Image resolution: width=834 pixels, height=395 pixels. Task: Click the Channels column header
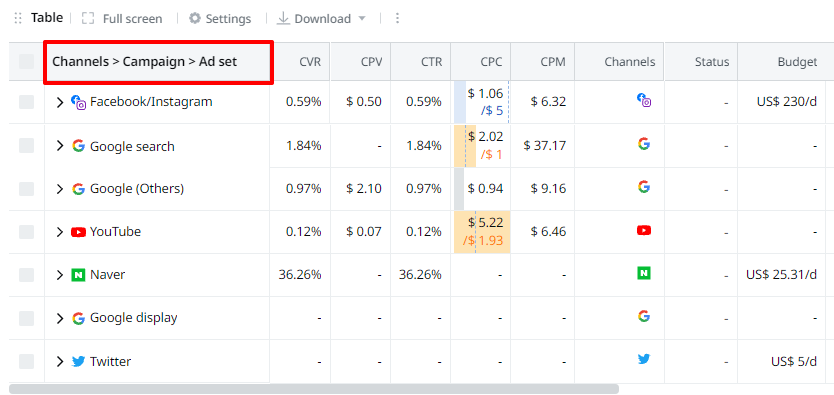click(620, 62)
